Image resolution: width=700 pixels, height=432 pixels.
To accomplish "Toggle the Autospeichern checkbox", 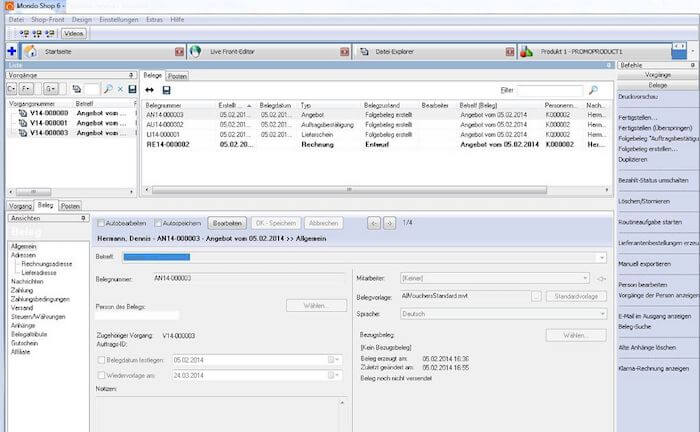I will [158, 223].
